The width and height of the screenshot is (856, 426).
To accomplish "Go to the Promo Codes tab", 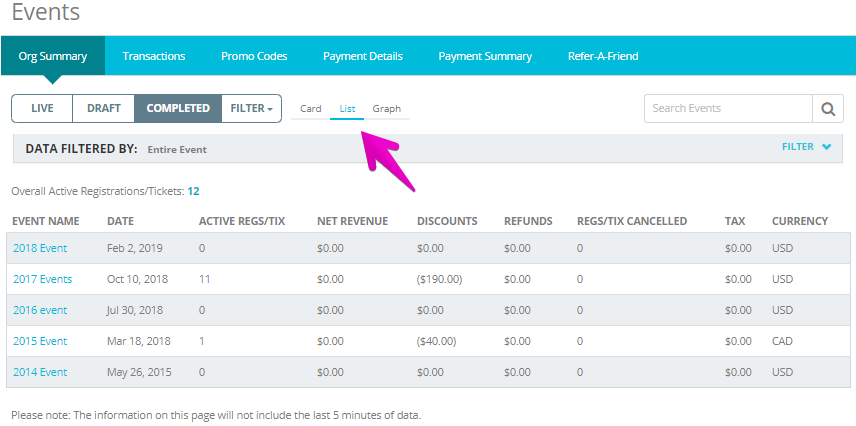I will click(x=254, y=56).
